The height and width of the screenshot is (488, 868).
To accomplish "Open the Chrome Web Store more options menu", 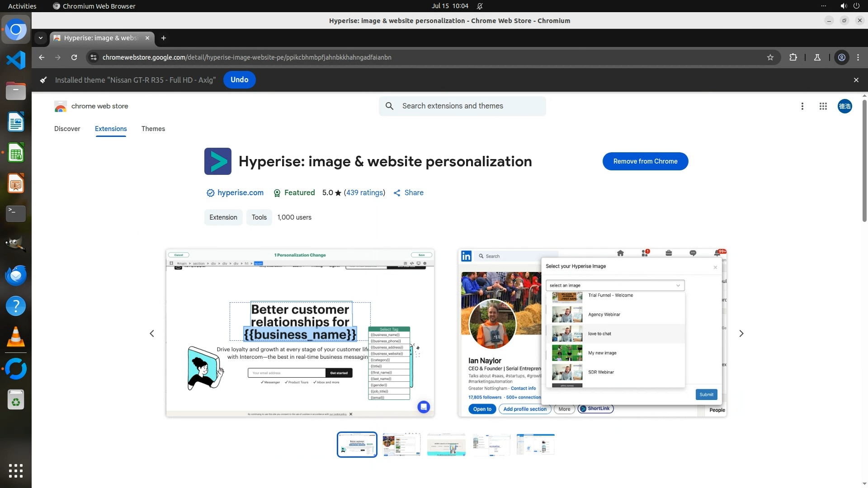I will 802,106.
